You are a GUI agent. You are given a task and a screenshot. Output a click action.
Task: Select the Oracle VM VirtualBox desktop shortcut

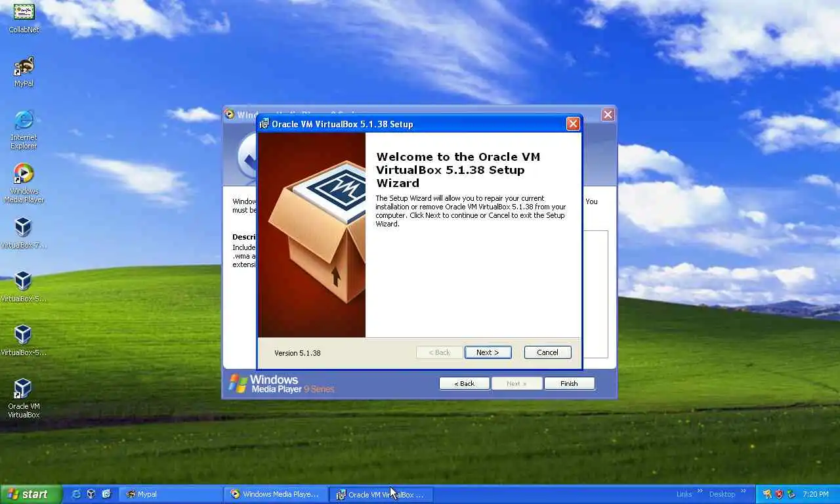point(24,398)
